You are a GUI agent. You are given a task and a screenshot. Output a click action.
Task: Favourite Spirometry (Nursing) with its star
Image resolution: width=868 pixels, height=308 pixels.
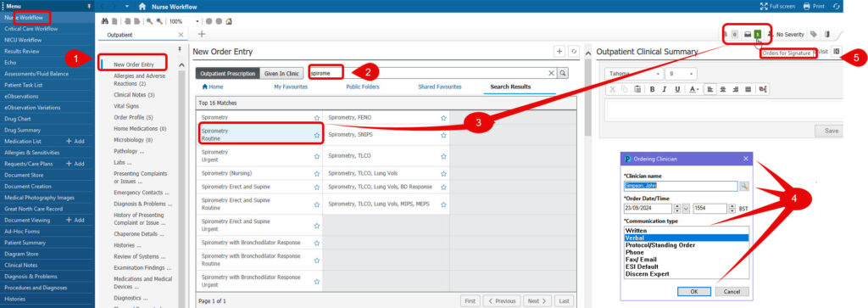tap(317, 173)
